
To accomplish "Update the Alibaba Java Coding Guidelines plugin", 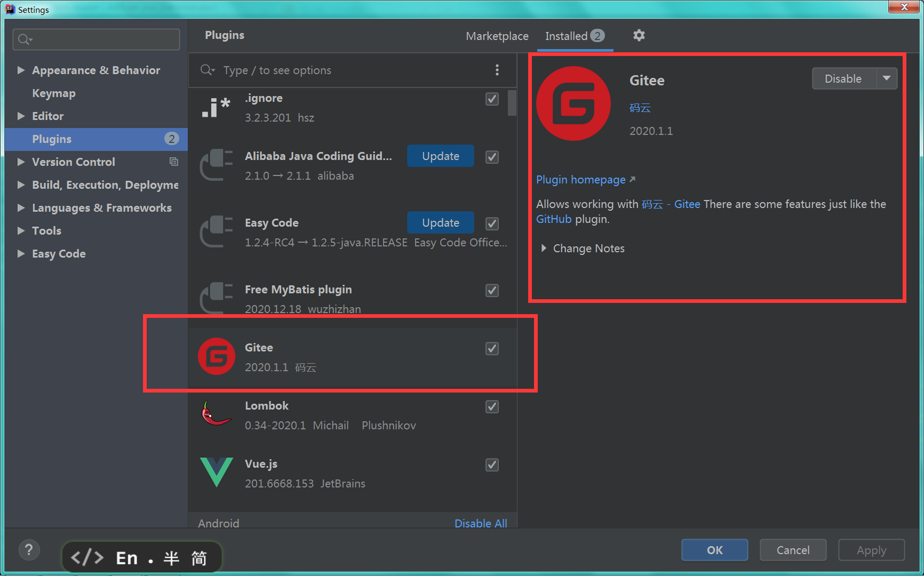I will tap(440, 156).
